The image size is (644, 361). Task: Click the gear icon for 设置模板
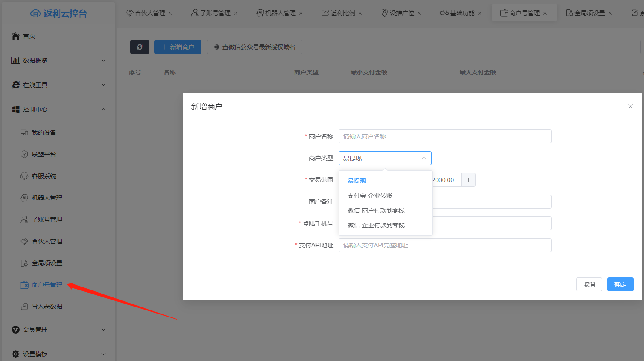16,354
